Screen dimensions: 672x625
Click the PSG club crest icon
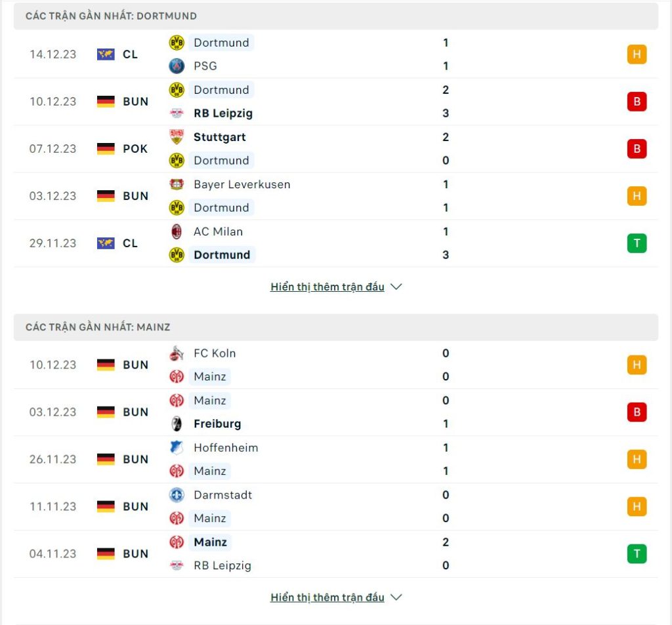(x=177, y=66)
